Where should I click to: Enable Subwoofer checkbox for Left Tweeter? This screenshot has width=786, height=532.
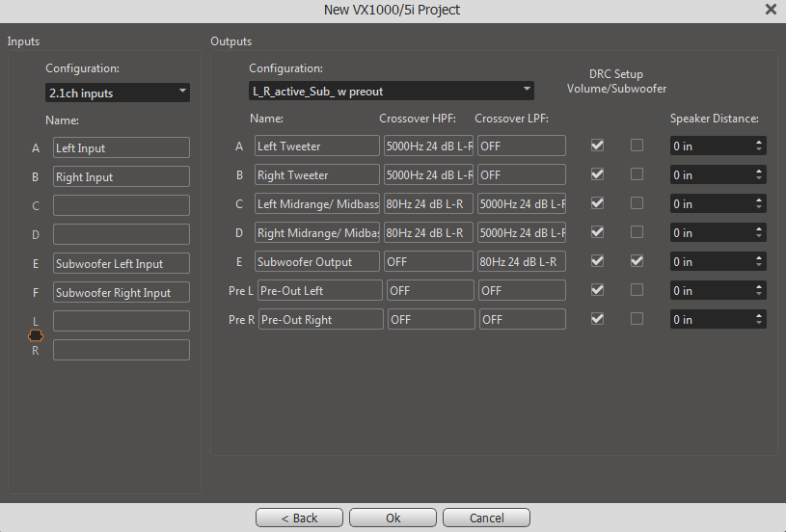click(x=637, y=146)
